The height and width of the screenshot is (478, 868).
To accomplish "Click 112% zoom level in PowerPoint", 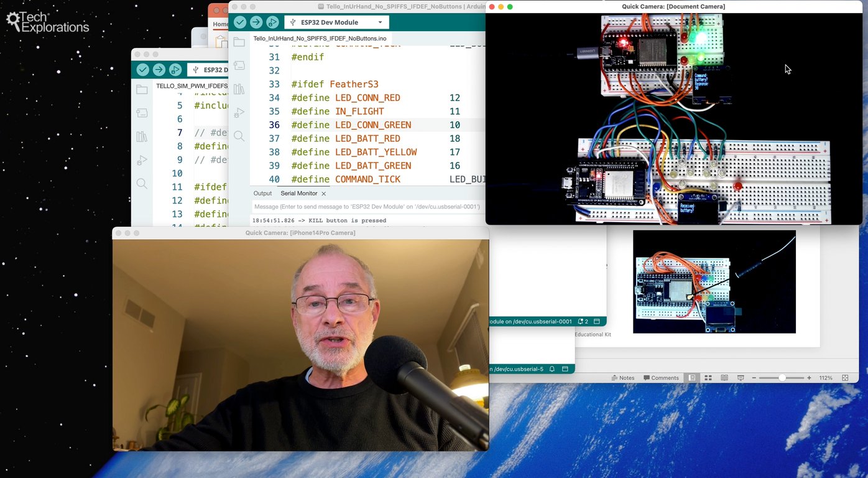I will [826, 378].
